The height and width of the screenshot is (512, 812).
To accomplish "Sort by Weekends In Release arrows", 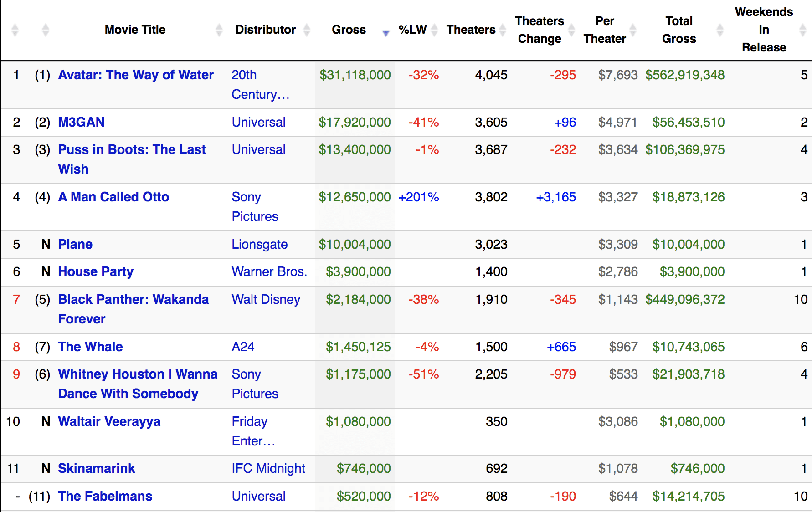I will pos(803,30).
